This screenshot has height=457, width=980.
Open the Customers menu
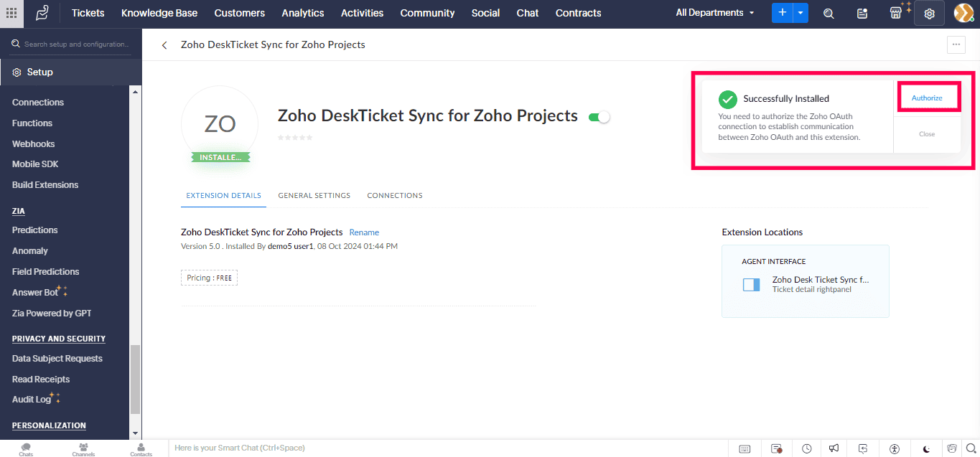tap(240, 13)
